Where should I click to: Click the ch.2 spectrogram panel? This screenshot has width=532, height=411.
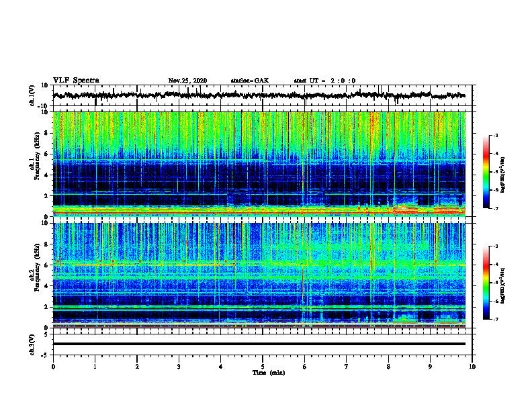(259, 275)
